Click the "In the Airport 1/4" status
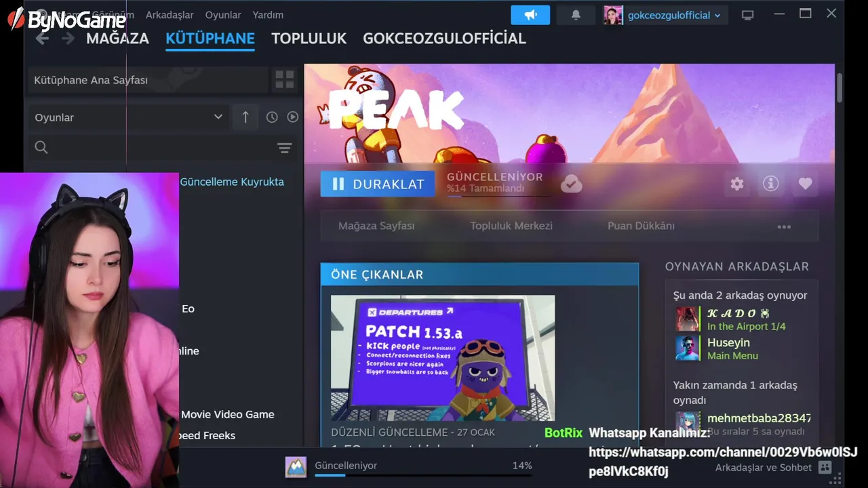Viewport: 868px width, 488px height. coord(746,327)
